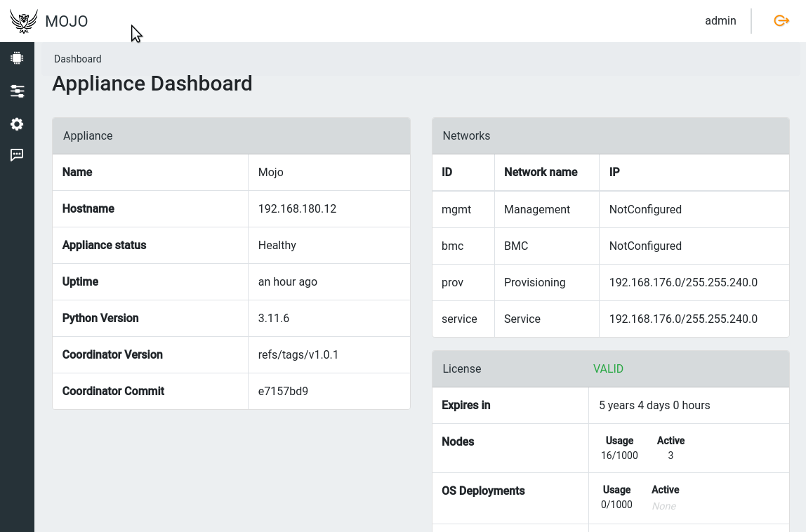
Task: Open the settings gear icon in sidebar
Action: (x=17, y=124)
